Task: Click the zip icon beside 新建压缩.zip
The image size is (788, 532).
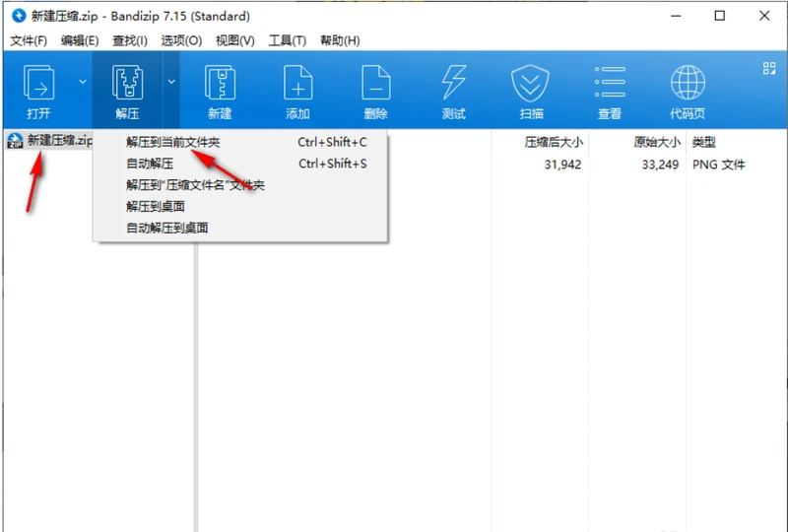Action: coord(15,141)
